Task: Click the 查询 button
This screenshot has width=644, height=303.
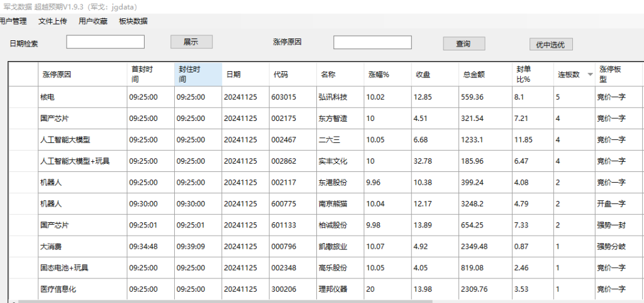Action: tap(464, 43)
